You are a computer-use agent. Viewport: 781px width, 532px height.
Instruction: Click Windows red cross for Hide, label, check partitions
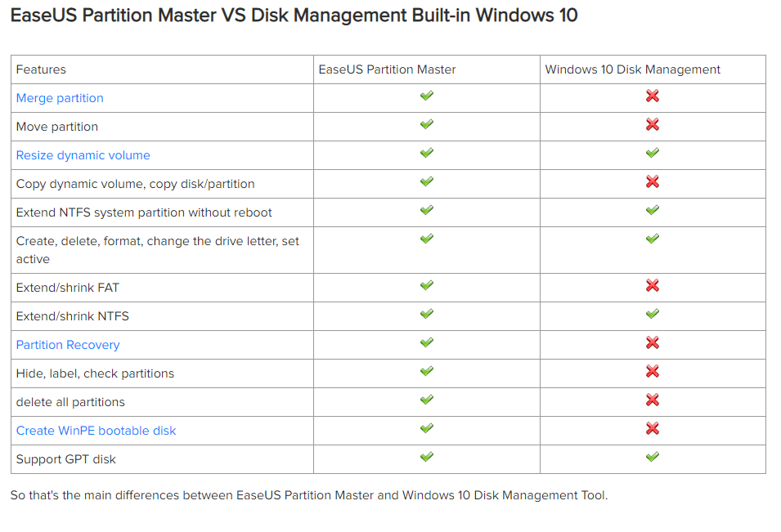click(653, 371)
